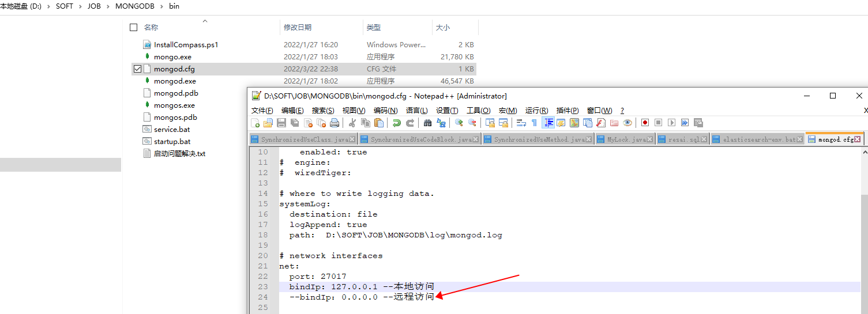This screenshot has width=868, height=314.
Task: Save the current document via toolbar
Action: coord(281,123)
